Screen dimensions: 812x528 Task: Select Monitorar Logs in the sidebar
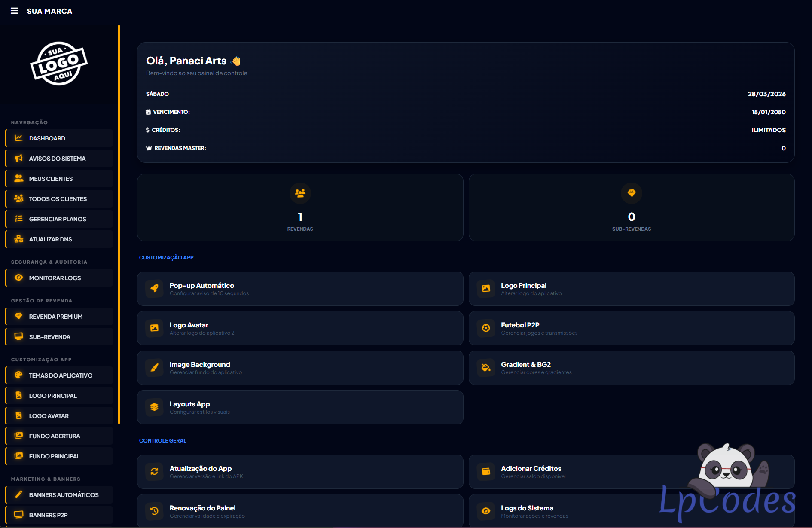[x=59, y=278]
